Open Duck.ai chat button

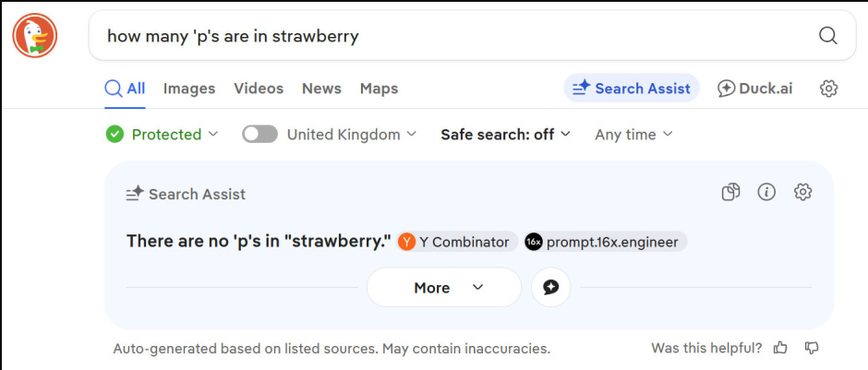[x=754, y=89]
